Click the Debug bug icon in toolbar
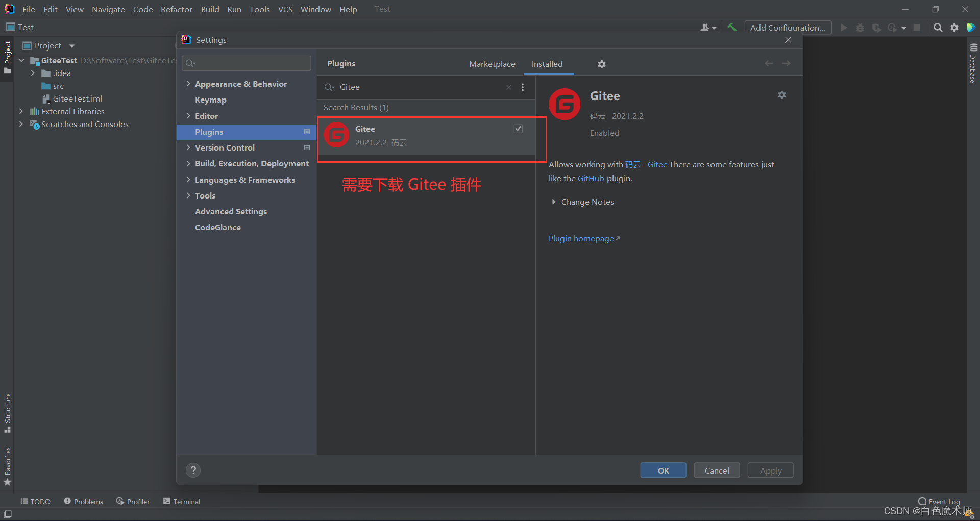Image resolution: width=980 pixels, height=521 pixels. click(x=860, y=28)
